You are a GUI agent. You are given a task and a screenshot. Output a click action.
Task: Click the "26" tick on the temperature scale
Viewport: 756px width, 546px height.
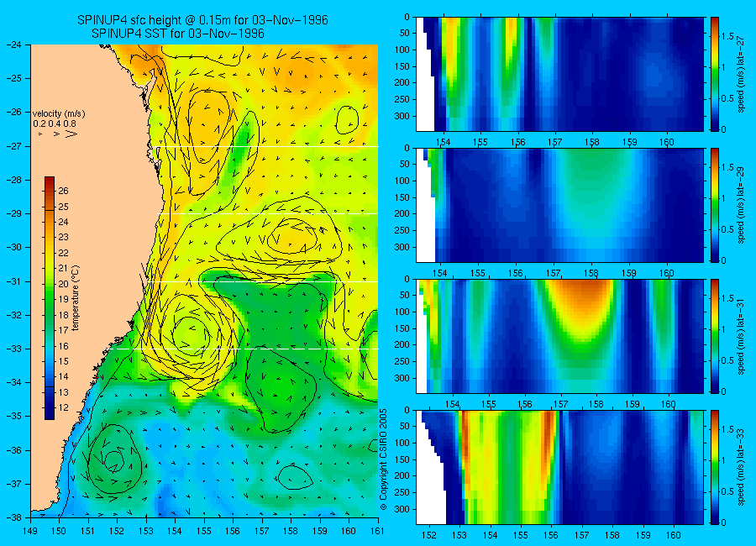[x=63, y=191]
